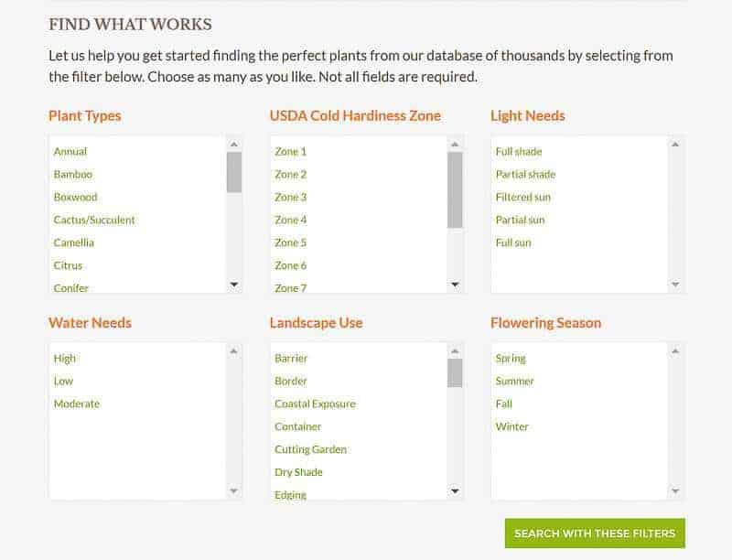The width and height of the screenshot is (732, 560).
Task: Click the Light Needs scroll down arrow
Action: pos(675,285)
